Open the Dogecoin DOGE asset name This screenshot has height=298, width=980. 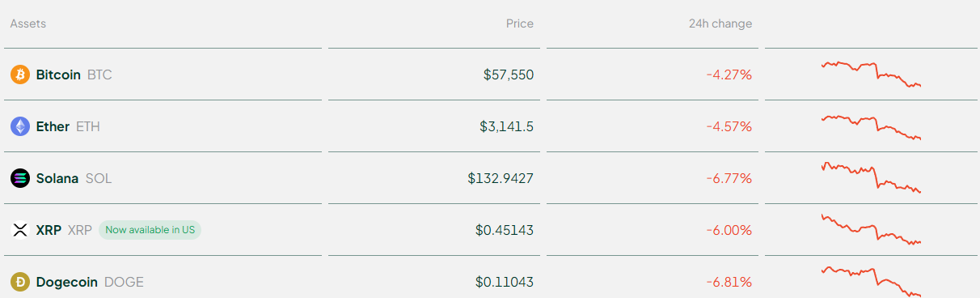90,282
